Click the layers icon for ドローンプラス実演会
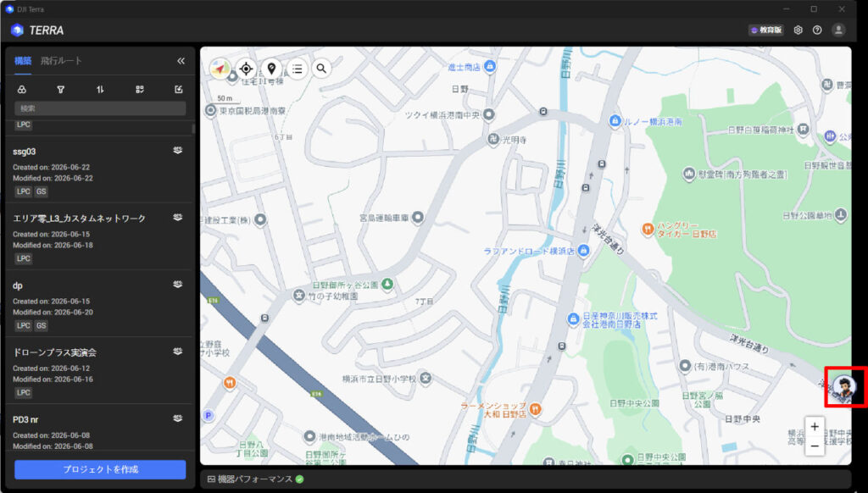This screenshot has width=868, height=493. click(178, 352)
